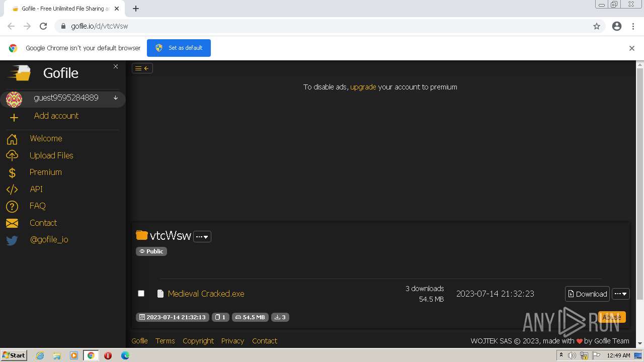Open Internet Explorer from the taskbar
644x362 pixels.
pyautogui.click(x=40, y=355)
